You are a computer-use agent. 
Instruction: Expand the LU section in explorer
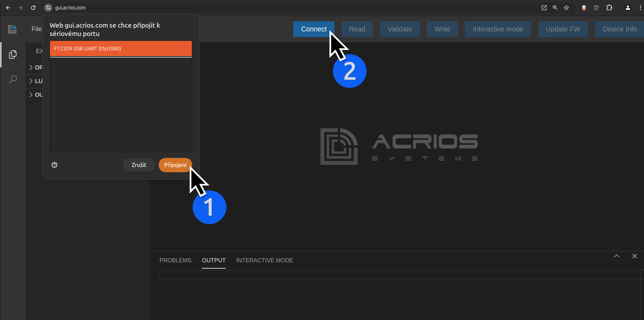click(35, 81)
